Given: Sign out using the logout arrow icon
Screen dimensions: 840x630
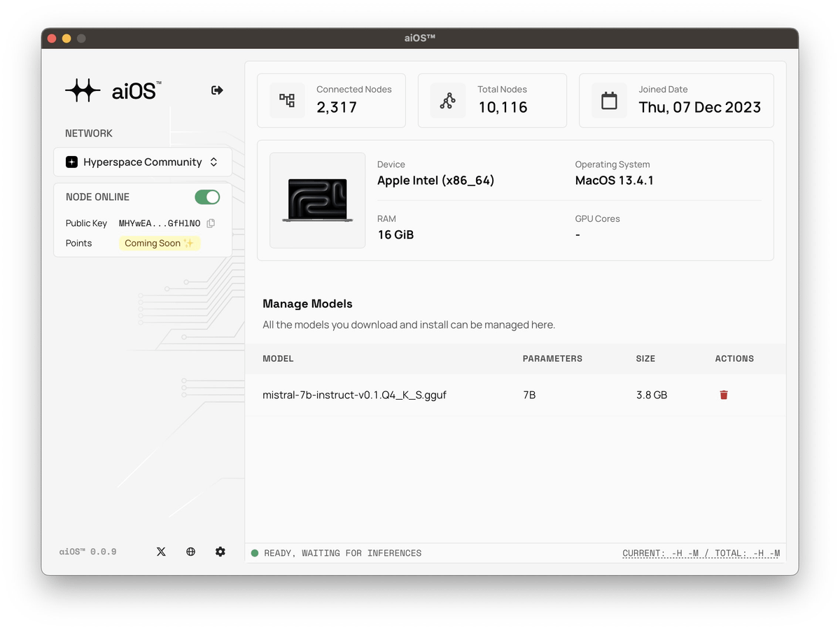Looking at the screenshot, I should click(216, 90).
